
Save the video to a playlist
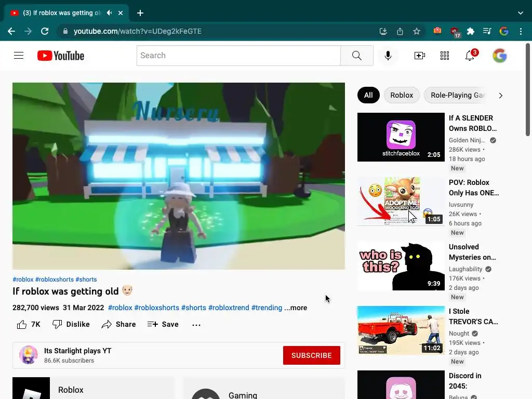[x=163, y=324]
